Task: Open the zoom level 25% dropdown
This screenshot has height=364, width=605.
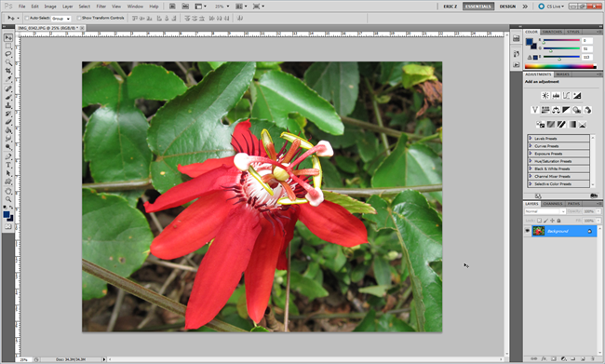Action: coord(222,7)
